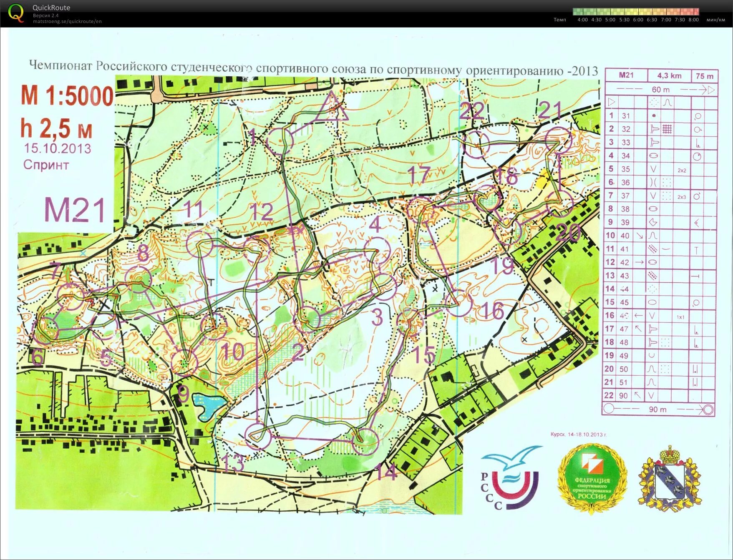This screenshot has height=560, width=733.
Task: Click control code 31 in the description table
Action: [626, 116]
